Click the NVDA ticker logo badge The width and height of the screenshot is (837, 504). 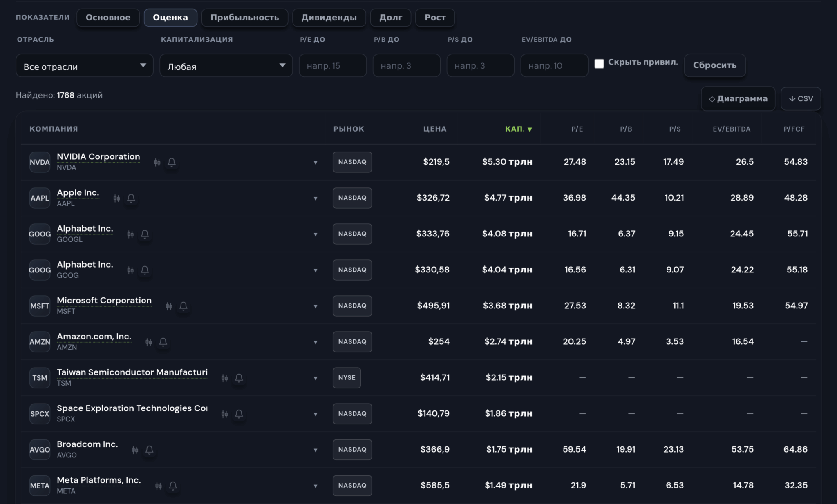[40, 162]
